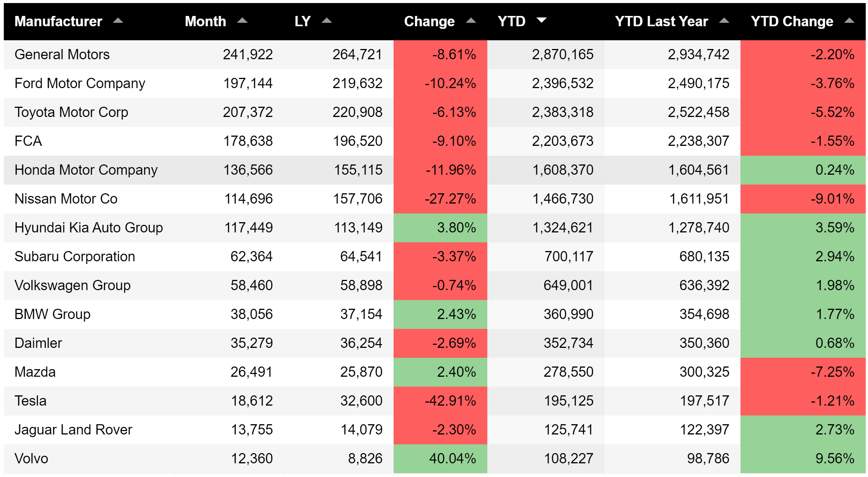This screenshot has height=477, width=868.
Task: Click Subaru YTD Change value 2.94%
Action: point(835,256)
